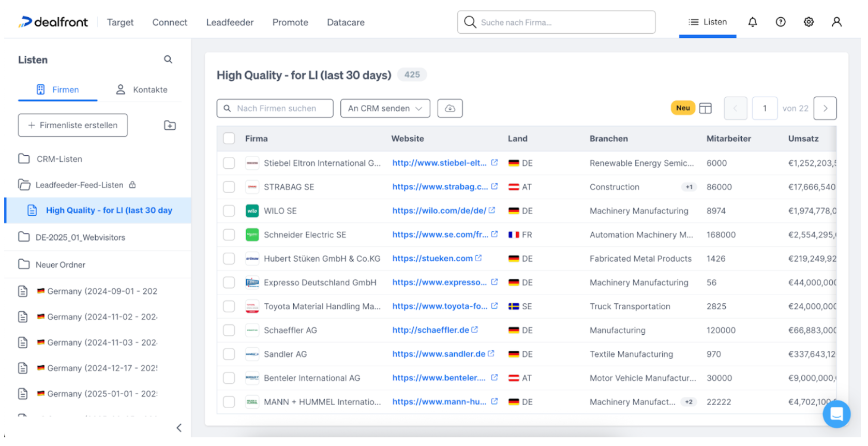Check the Stiebel Eltron International row checkbox
The width and height of the screenshot is (868, 446).
point(229,163)
